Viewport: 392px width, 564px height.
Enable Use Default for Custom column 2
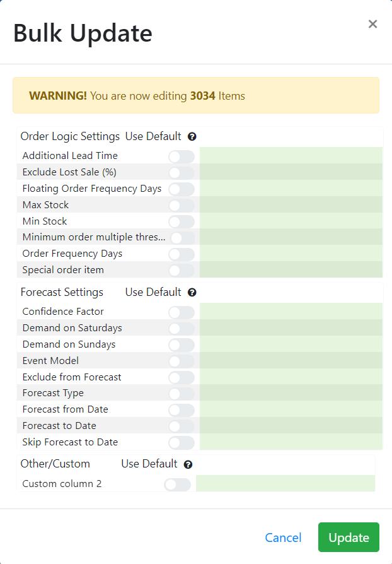(177, 485)
